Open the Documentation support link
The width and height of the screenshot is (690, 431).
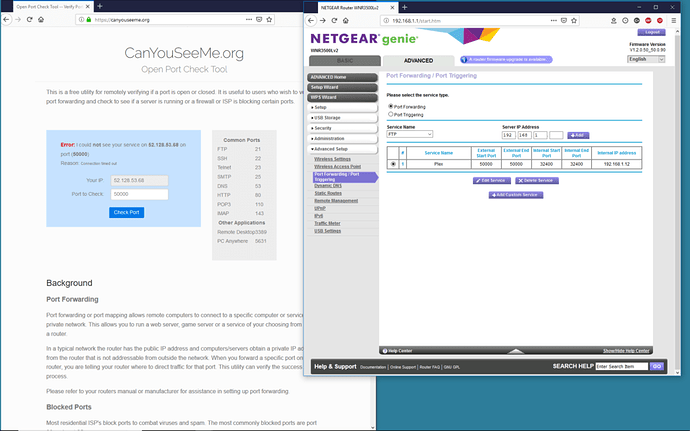tap(373, 367)
